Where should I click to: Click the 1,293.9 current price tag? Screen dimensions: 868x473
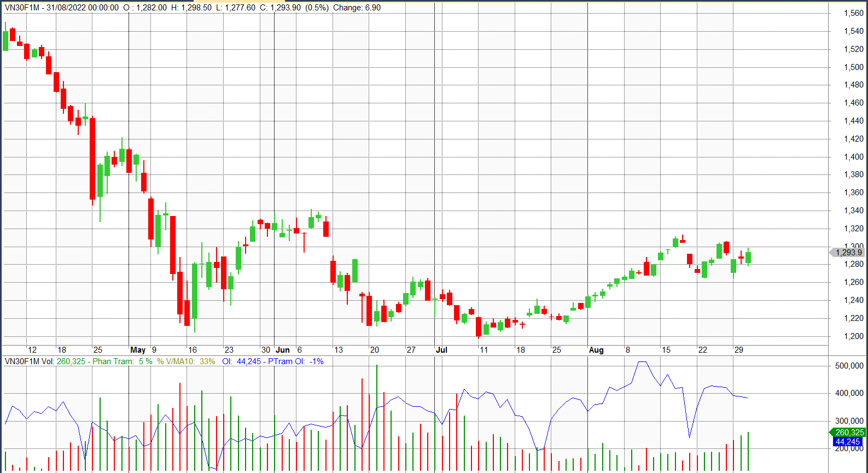coord(848,252)
